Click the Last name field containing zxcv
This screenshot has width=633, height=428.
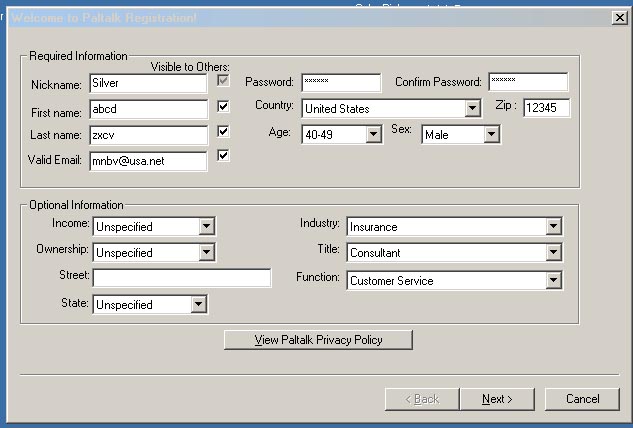pos(148,135)
